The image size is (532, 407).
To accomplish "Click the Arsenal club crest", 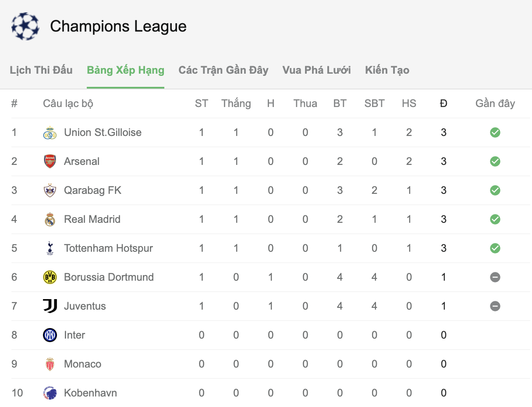I will [50, 161].
